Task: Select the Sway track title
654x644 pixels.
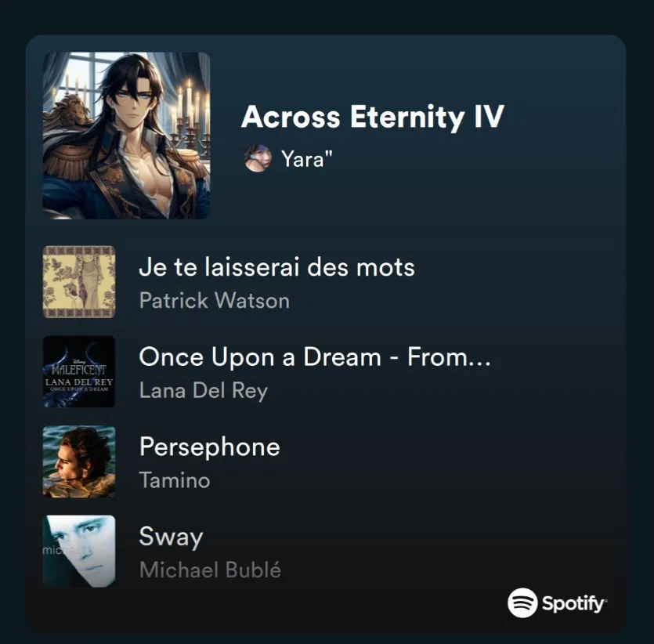Action: pos(171,537)
